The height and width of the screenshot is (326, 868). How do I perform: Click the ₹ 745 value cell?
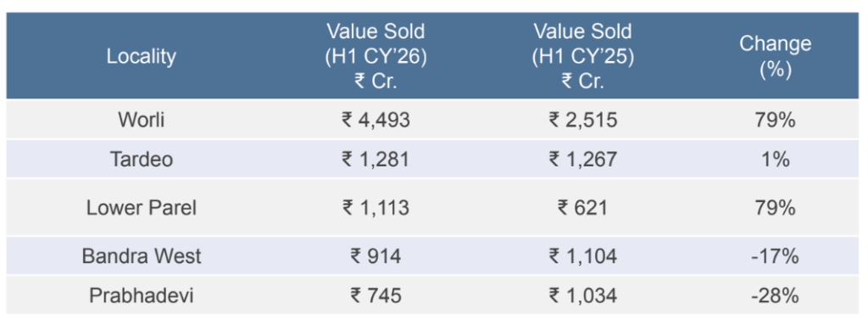tap(376, 295)
